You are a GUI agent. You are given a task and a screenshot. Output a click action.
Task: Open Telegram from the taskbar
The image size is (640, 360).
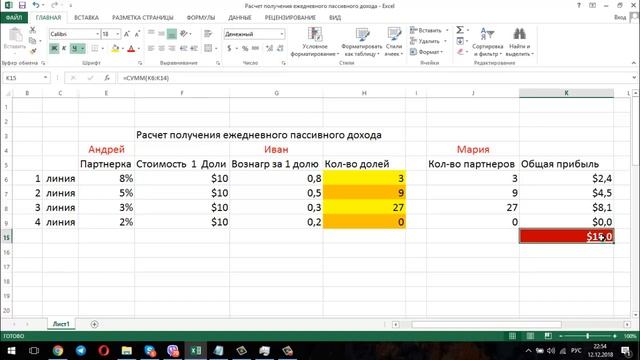81,351
